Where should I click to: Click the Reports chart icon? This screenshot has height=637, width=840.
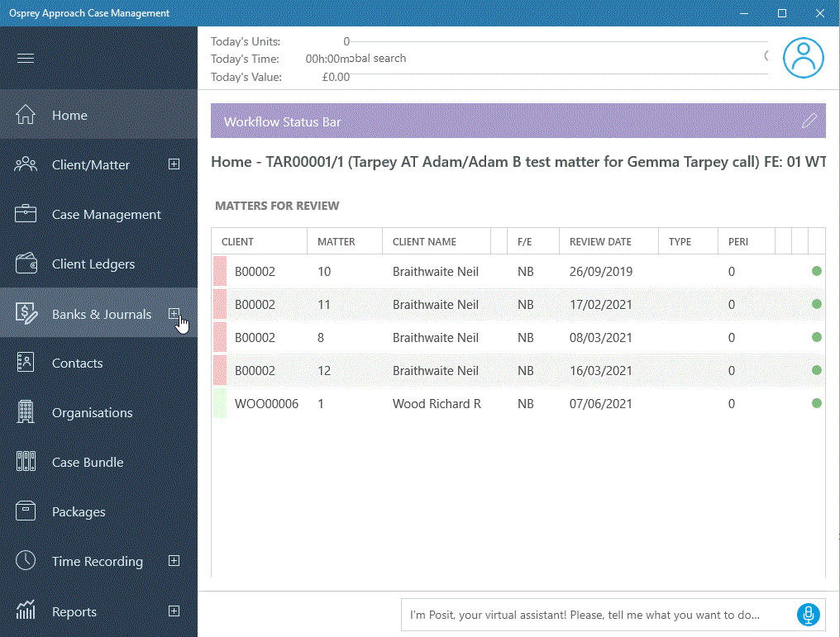25,611
